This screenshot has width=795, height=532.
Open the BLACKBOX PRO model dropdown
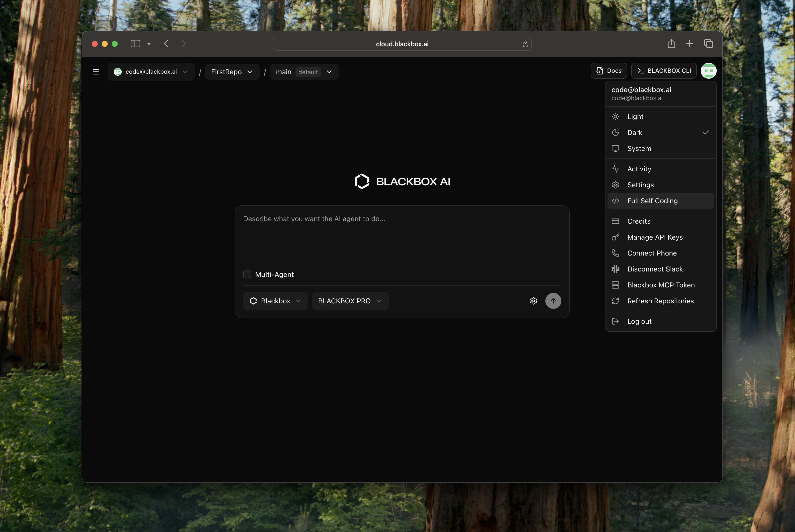tap(350, 301)
